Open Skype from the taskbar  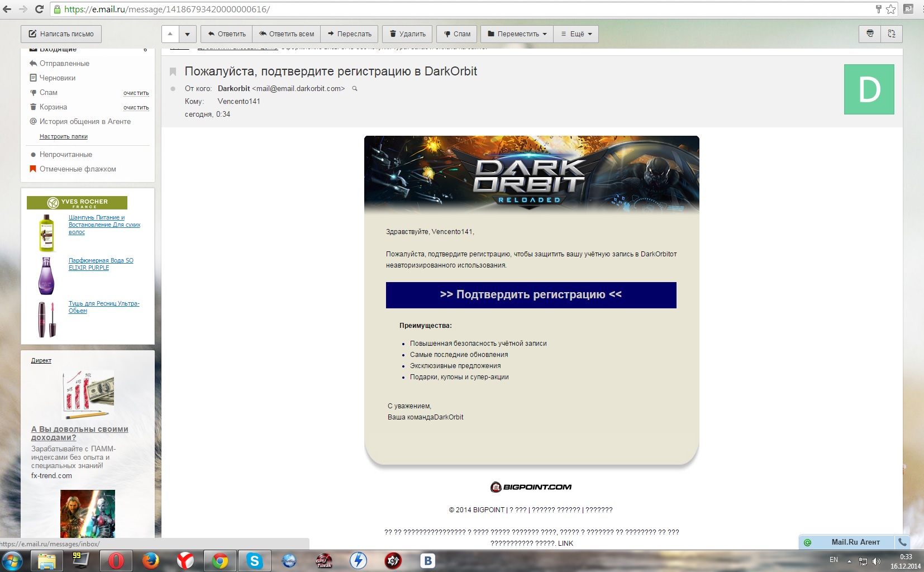[255, 561]
